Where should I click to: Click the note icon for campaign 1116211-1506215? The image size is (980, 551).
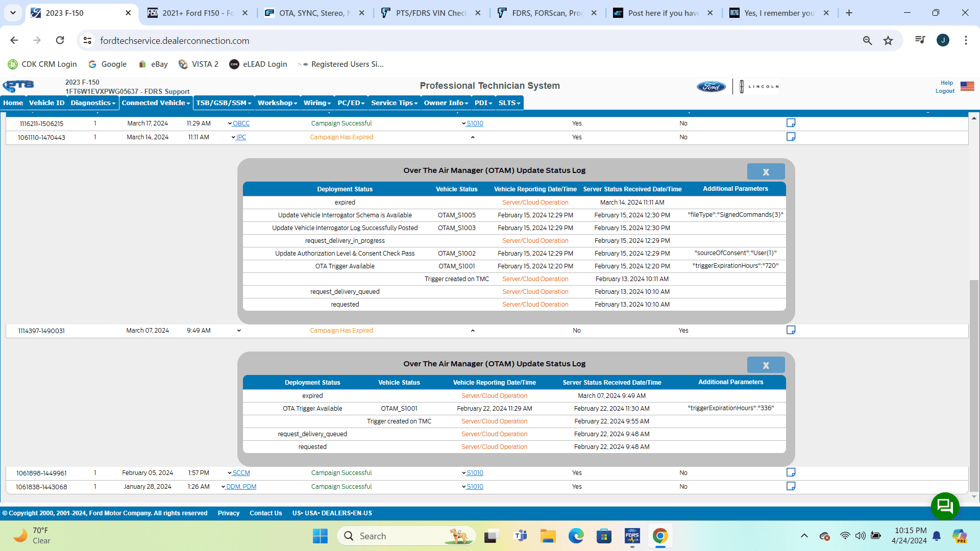click(x=791, y=123)
